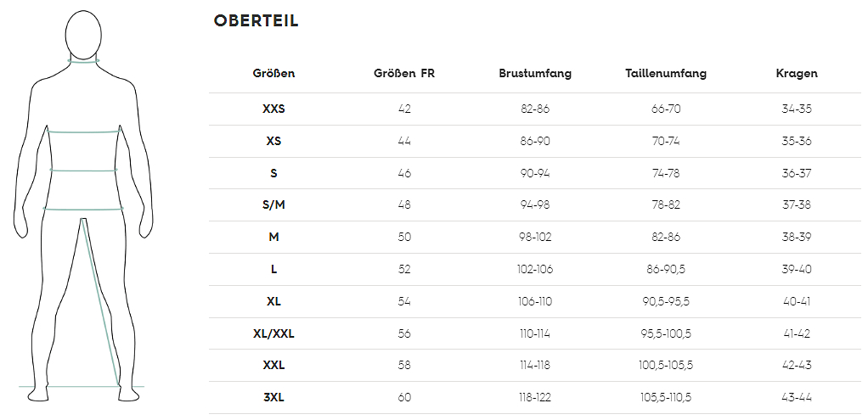The height and width of the screenshot is (420, 868).
Task: Click collar value 39-40 for size L
Action: [x=797, y=270]
